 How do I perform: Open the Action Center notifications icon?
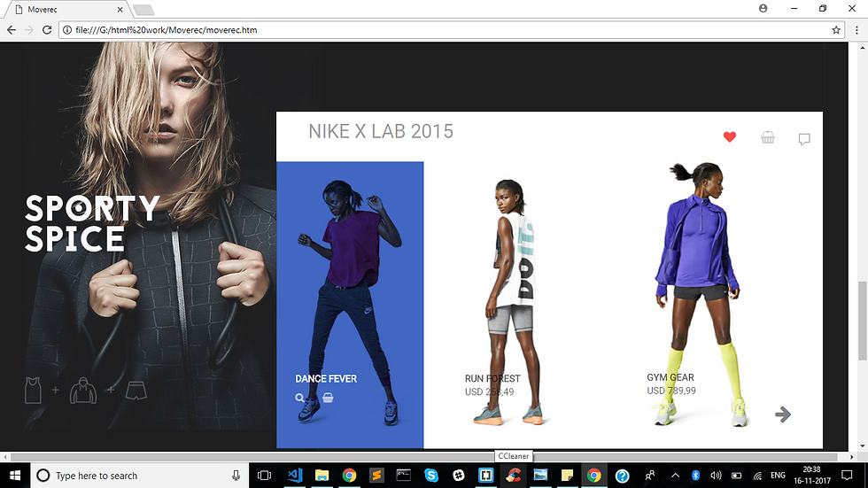pos(847,476)
